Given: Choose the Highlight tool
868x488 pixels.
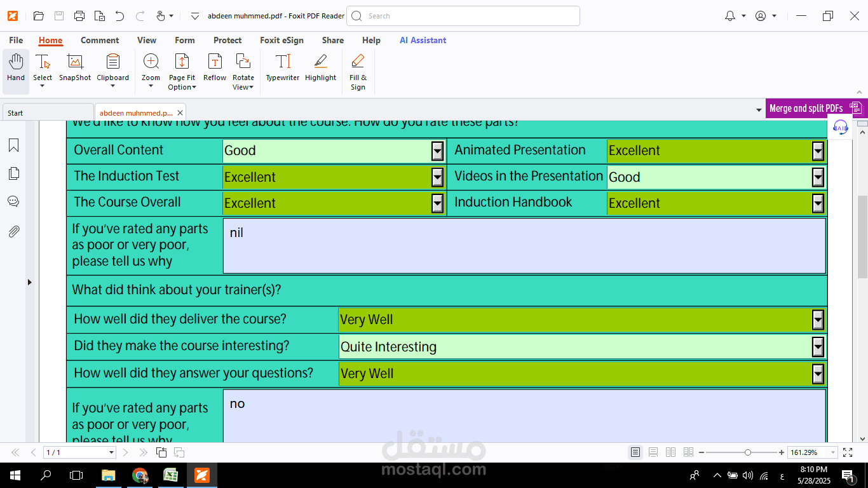Looking at the screenshot, I should tap(320, 68).
